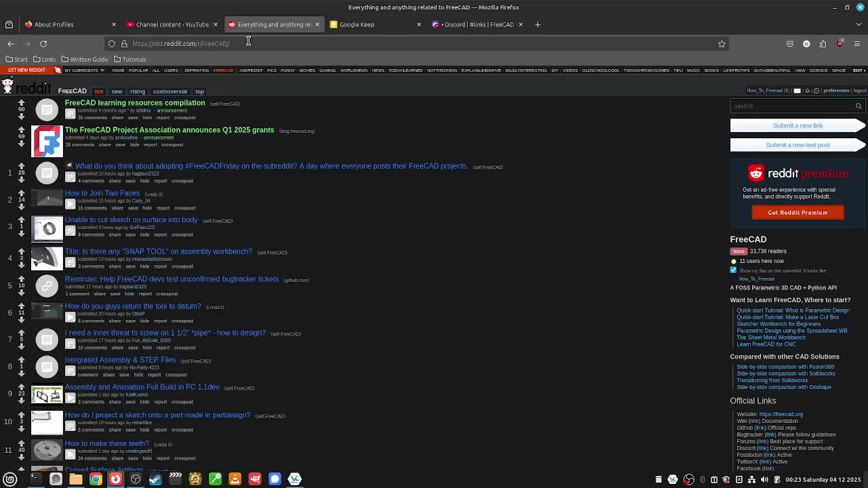This screenshot has width=868, height=488.
Task: Open 'Written Guide' bookmark folder
Action: point(85,60)
